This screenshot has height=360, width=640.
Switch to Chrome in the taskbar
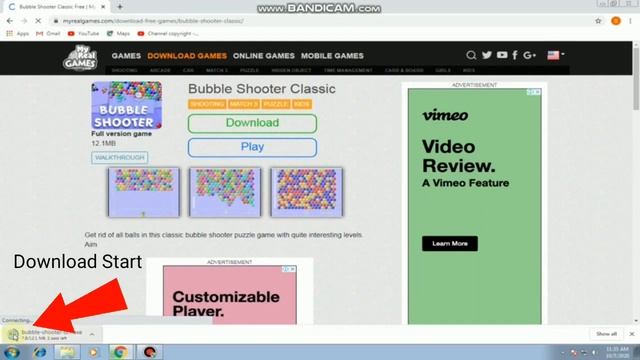[x=120, y=352]
